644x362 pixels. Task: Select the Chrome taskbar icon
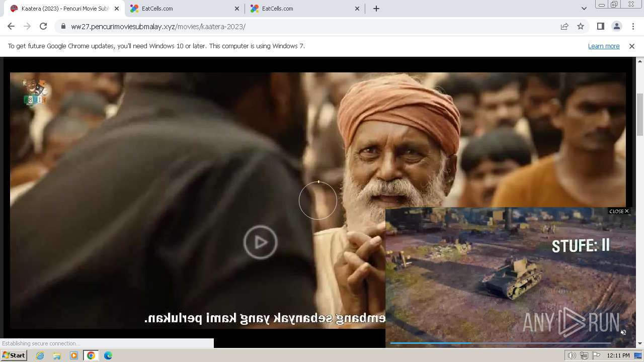click(x=91, y=355)
